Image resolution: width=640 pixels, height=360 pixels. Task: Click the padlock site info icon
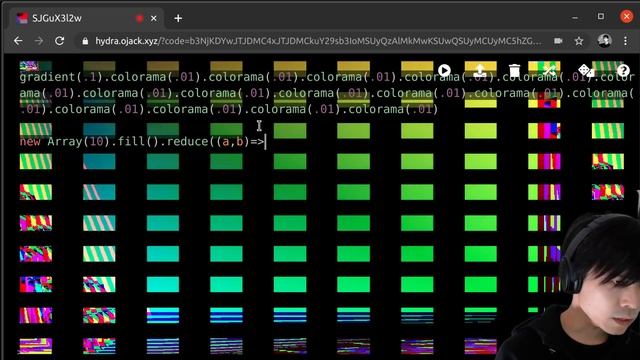click(85, 41)
